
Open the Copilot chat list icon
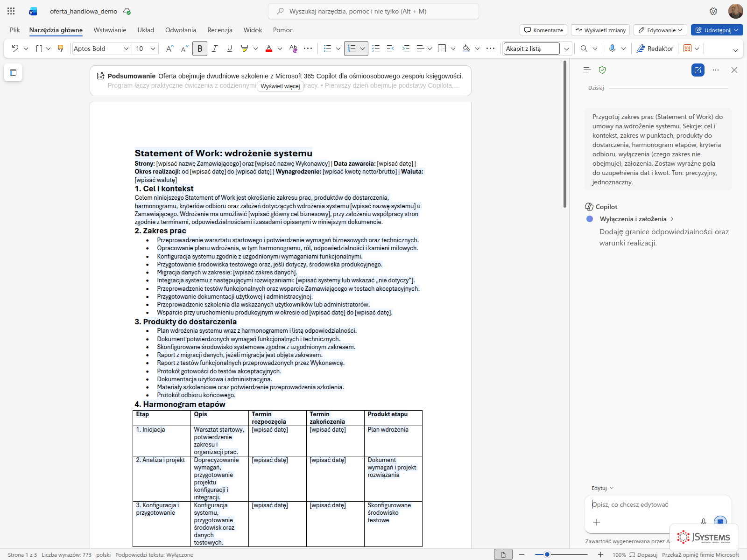click(587, 70)
